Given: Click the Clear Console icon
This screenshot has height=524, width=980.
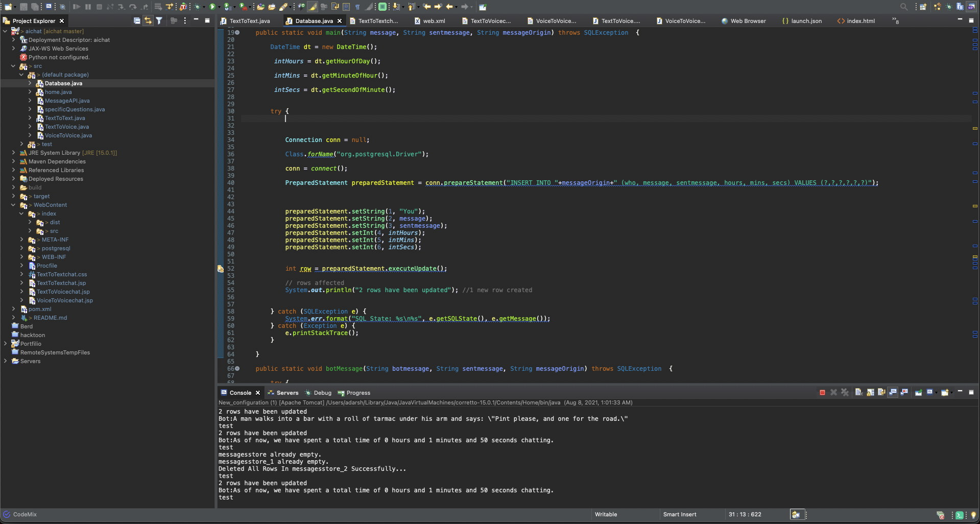Looking at the screenshot, I should coord(859,392).
